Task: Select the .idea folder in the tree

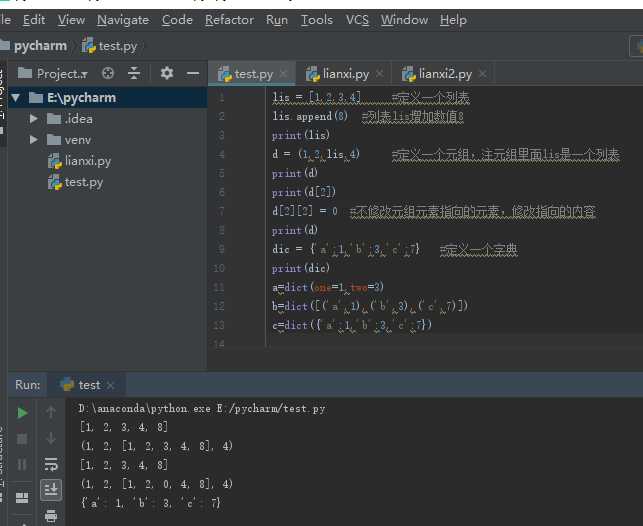Action: [x=70, y=119]
